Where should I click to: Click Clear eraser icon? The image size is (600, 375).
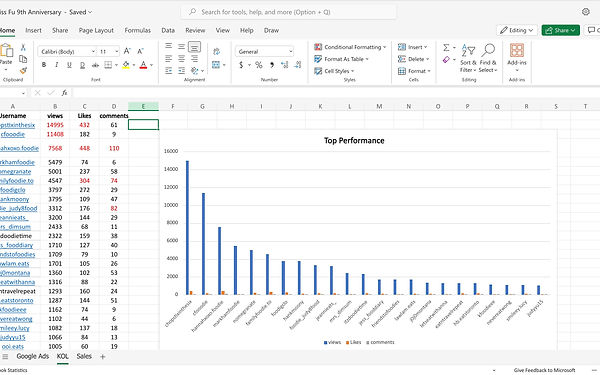(x=446, y=60)
